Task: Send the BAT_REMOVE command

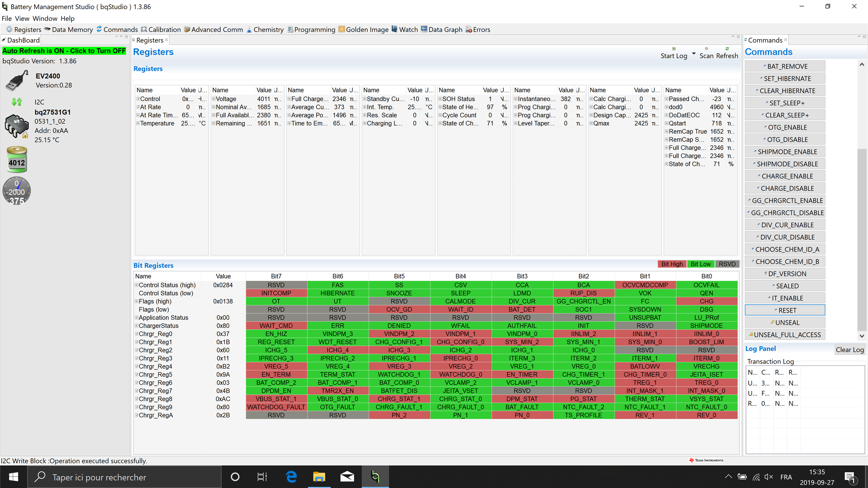Action: click(x=785, y=66)
